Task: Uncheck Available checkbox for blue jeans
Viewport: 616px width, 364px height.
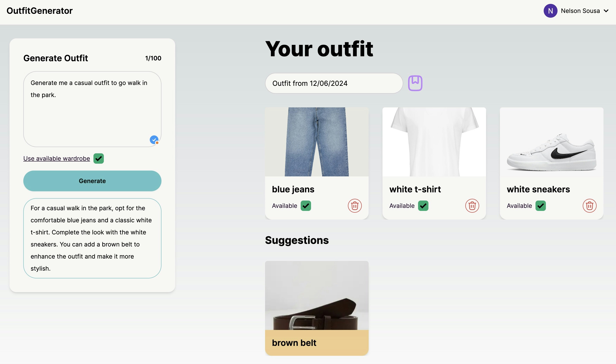Action: (306, 206)
